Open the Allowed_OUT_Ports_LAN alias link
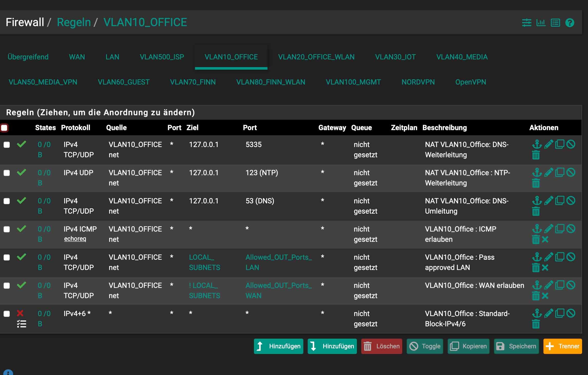588x375 pixels. click(x=279, y=262)
